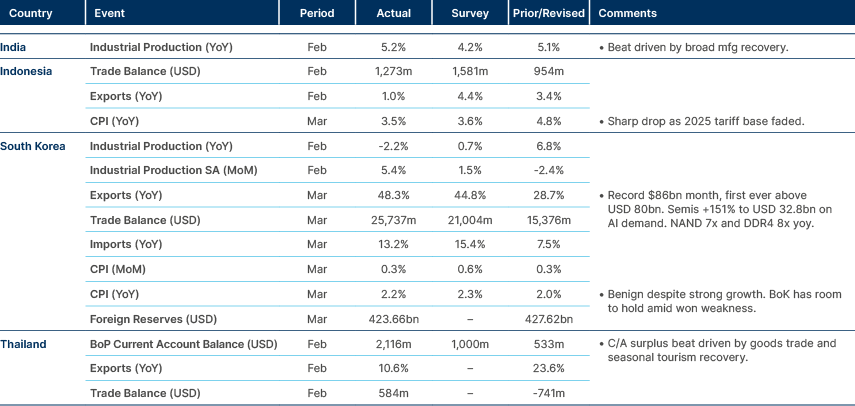
Task: Click South Korea Industrial Production (YoY) event
Action: click(161, 147)
